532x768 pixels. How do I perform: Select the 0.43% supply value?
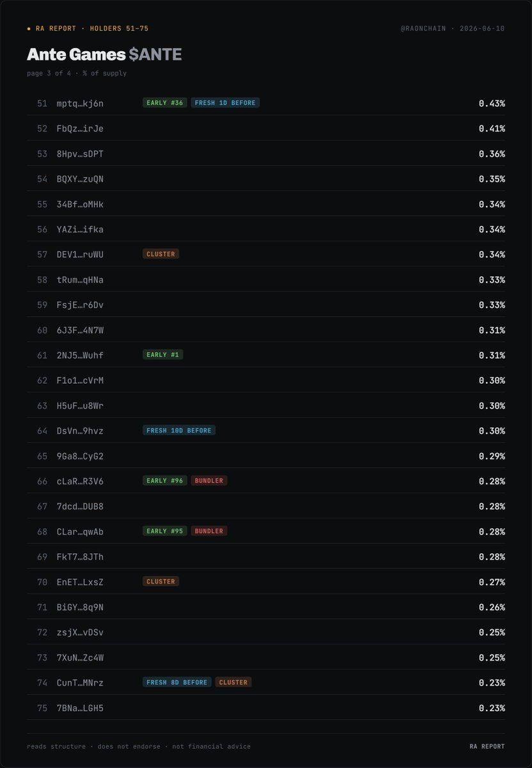tap(492, 103)
